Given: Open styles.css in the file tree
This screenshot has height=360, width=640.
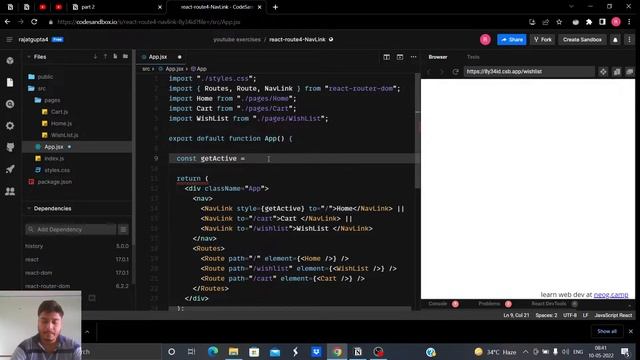Looking at the screenshot, I should (52, 170).
